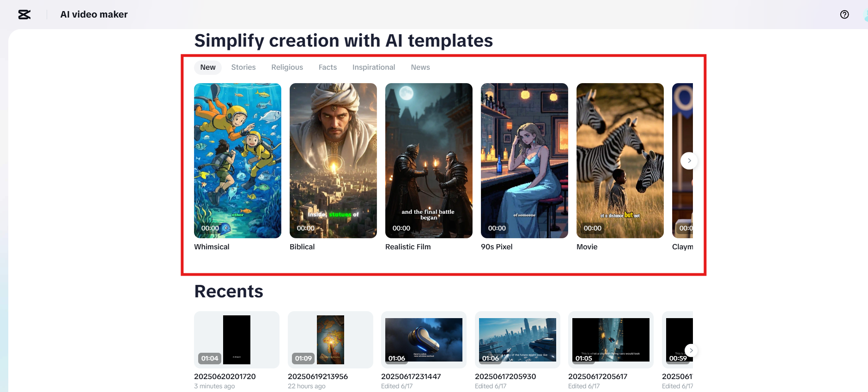Click project name 20250620201720
This screenshot has width=868, height=392.
pos(225,377)
